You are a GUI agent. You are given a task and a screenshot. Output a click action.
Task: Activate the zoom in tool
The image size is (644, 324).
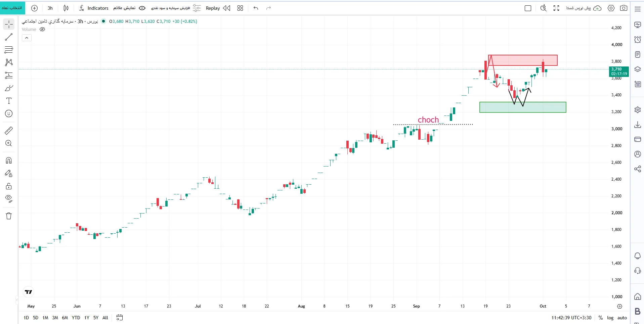coord(9,143)
